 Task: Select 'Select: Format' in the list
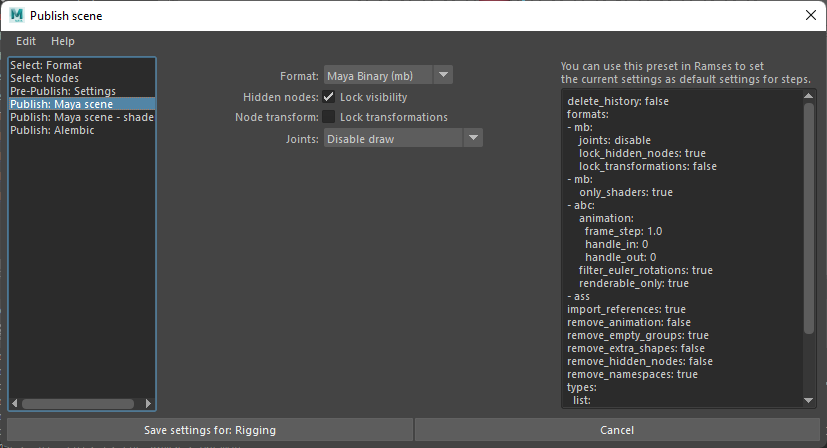tap(46, 65)
